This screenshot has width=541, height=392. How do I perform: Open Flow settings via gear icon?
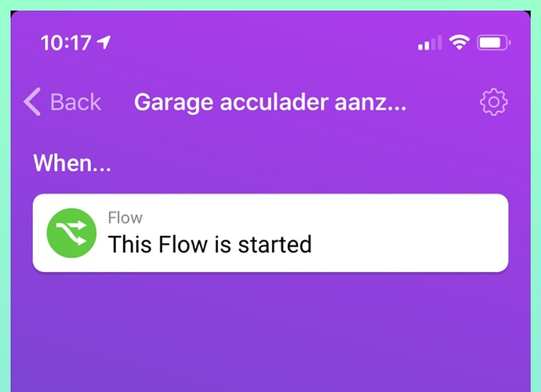point(494,102)
